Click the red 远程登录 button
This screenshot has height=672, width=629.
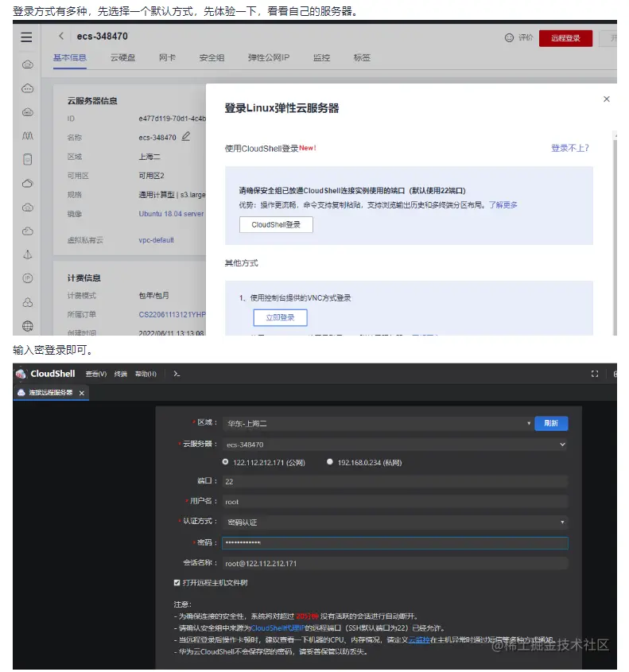pos(565,38)
